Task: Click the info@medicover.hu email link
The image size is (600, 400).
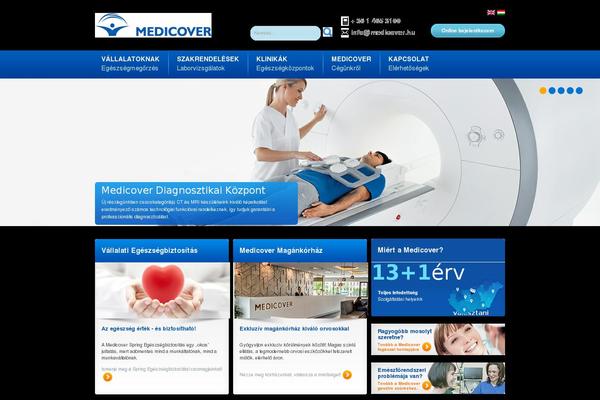Action: pos(383,33)
